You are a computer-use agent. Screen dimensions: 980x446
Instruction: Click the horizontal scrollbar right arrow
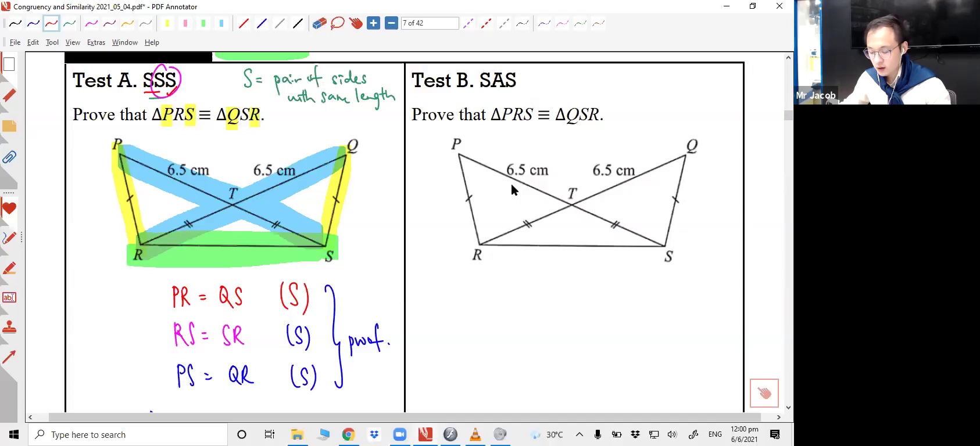(x=779, y=417)
